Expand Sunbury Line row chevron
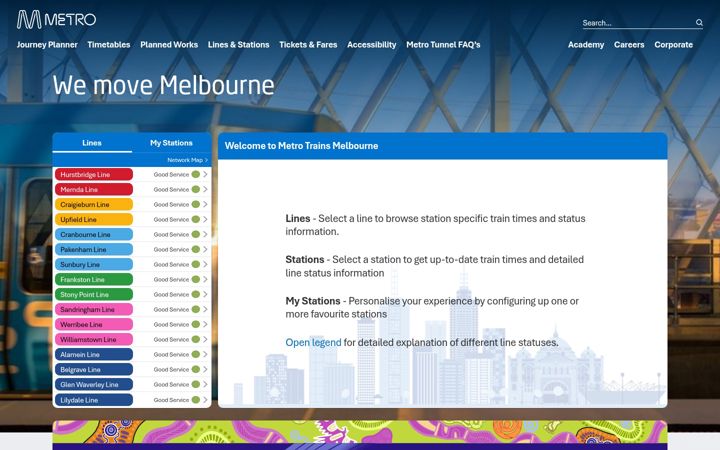The image size is (720, 450). click(205, 264)
